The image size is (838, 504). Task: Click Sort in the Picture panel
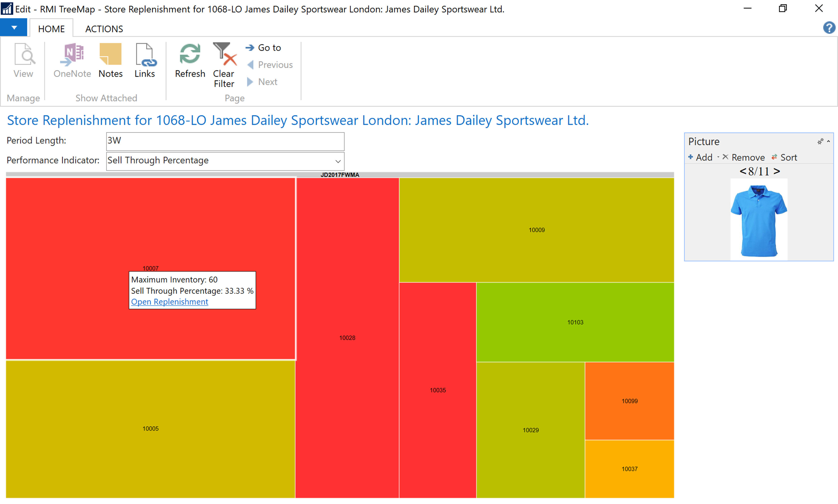[x=784, y=158]
